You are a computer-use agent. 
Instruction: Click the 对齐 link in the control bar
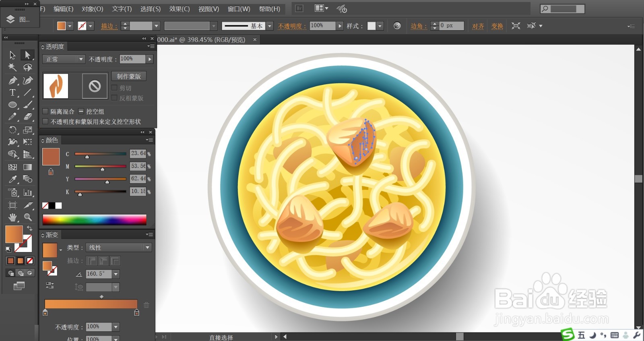pyautogui.click(x=478, y=26)
